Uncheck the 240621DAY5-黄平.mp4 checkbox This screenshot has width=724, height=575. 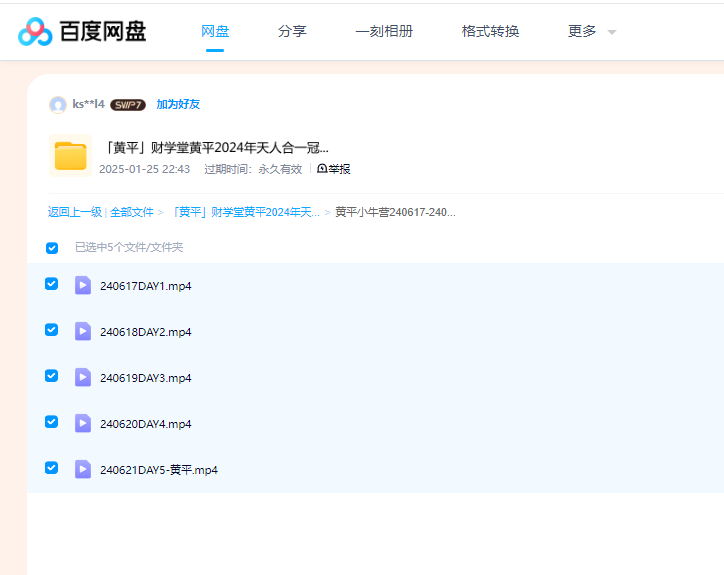(51, 468)
